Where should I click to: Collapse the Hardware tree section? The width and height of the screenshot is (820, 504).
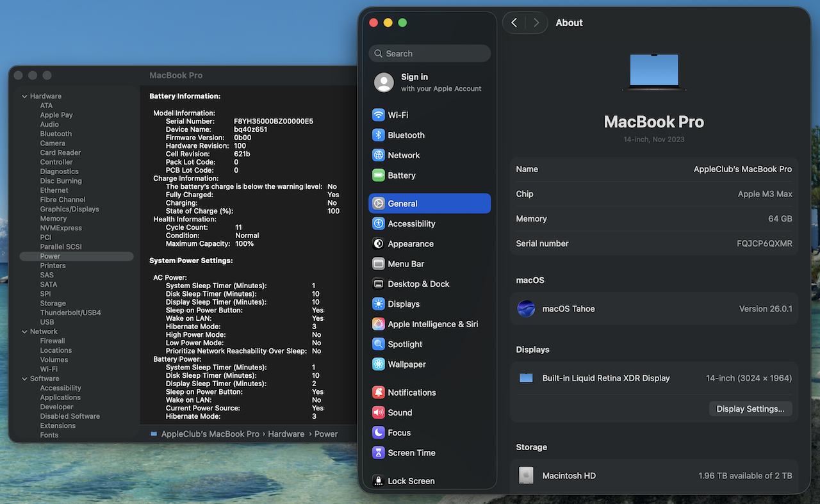click(24, 97)
